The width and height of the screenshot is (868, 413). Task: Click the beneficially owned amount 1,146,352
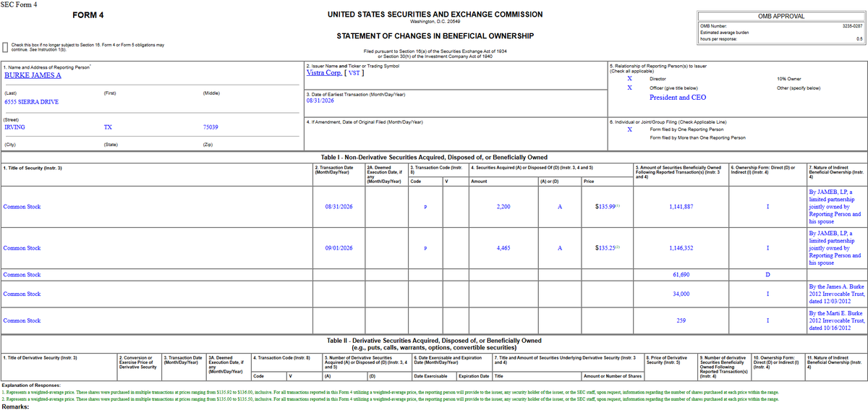681,248
